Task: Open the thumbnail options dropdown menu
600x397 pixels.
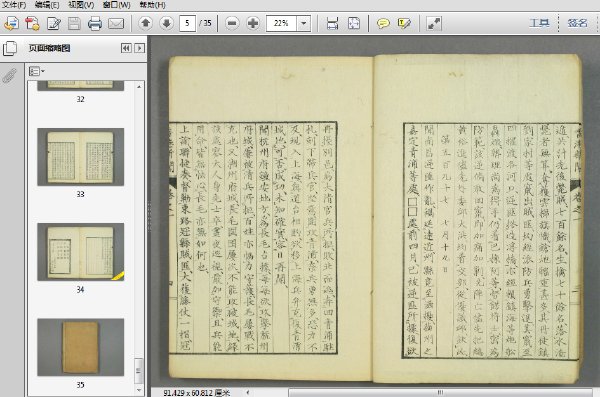Action: [37, 71]
